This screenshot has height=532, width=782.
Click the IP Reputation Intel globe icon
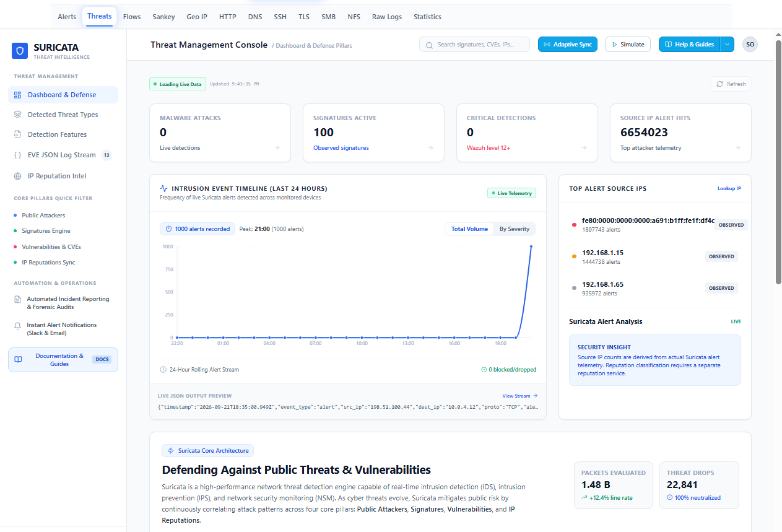[x=17, y=176]
